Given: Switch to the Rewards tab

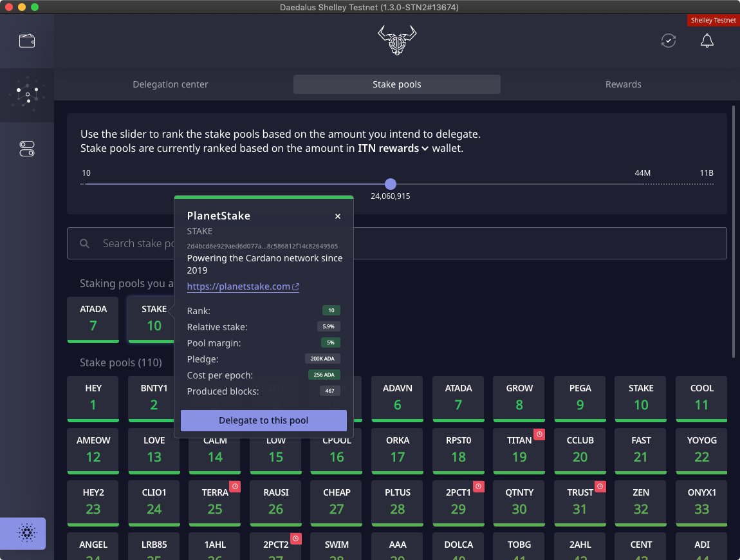Looking at the screenshot, I should click(x=623, y=84).
